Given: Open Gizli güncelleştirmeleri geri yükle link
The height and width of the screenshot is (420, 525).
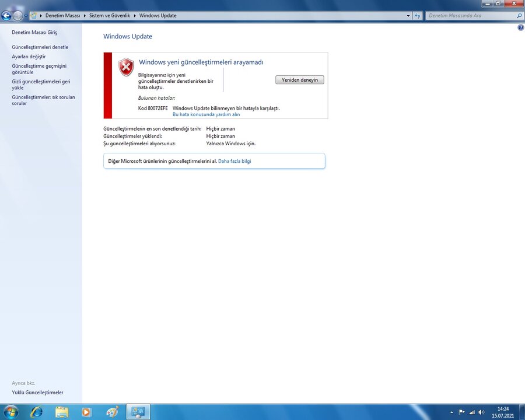Looking at the screenshot, I should 41,85.
